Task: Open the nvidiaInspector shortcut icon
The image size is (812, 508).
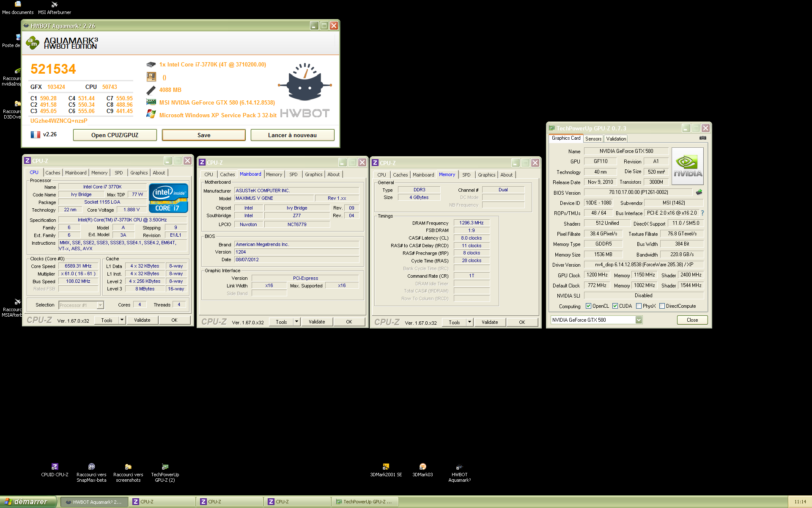Action: coord(18,70)
